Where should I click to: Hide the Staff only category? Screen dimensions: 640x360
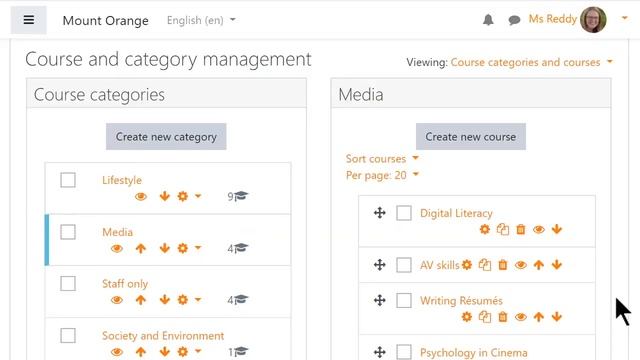117,300
